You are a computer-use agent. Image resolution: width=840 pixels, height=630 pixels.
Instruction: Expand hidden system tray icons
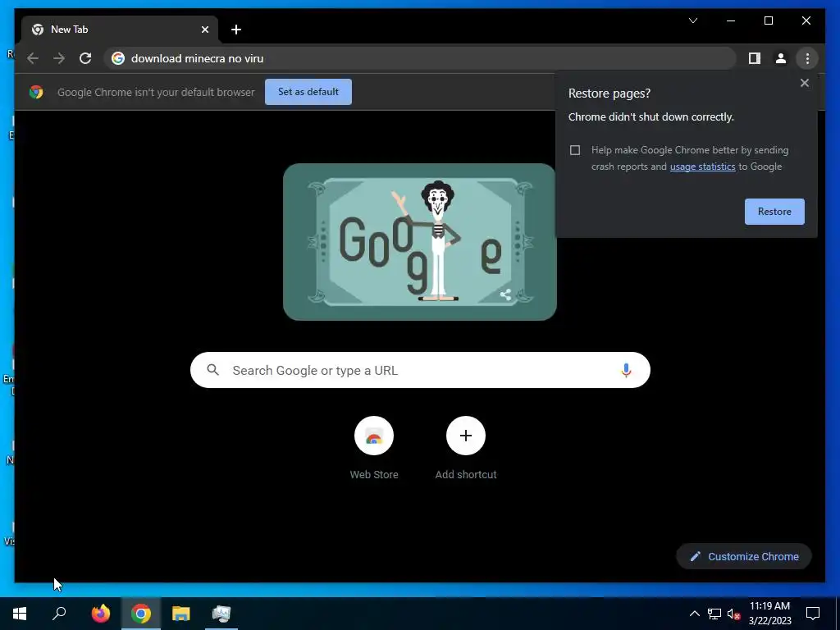(694, 614)
